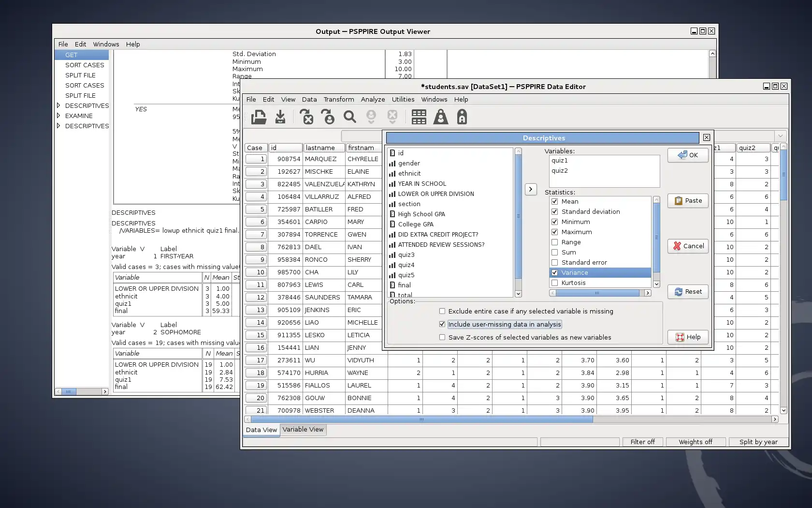Click the Save data toolbar icon

280,117
